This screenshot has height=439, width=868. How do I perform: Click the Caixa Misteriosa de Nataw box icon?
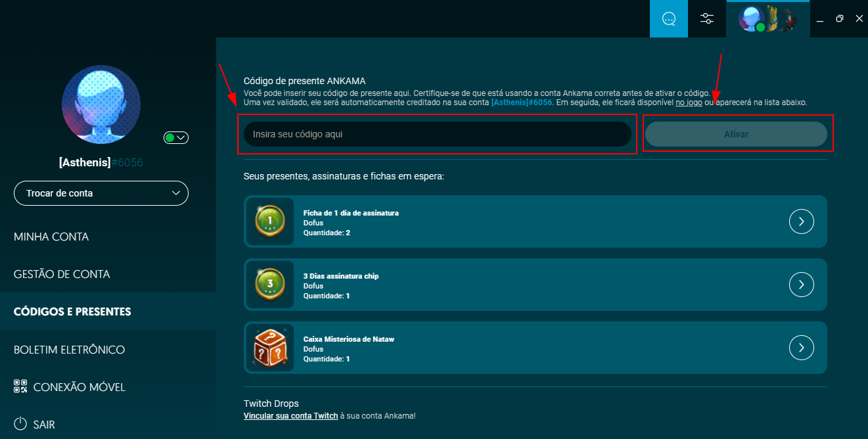pyautogui.click(x=269, y=348)
